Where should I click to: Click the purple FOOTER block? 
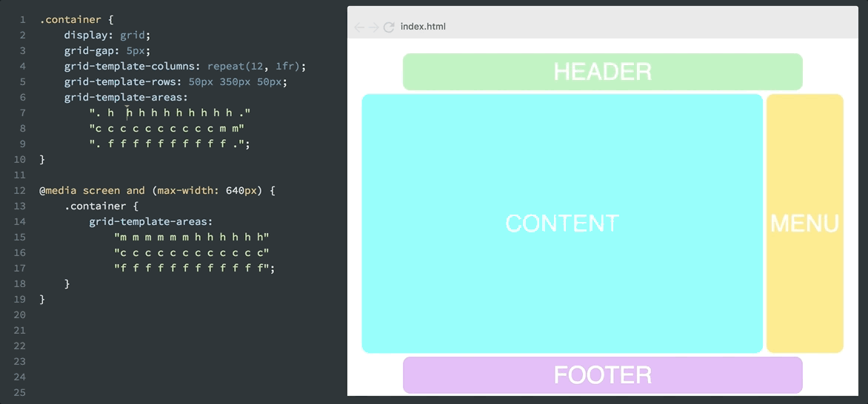(602, 375)
